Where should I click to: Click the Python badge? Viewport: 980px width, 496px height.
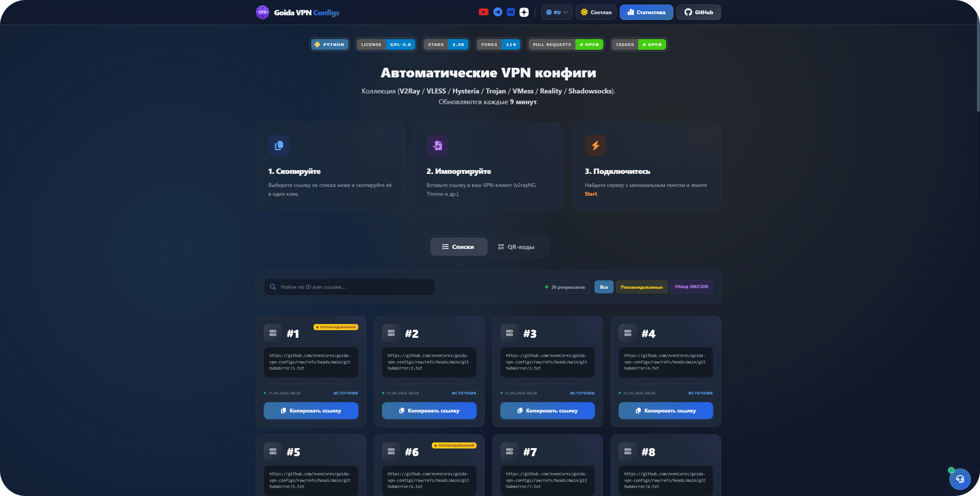pyautogui.click(x=330, y=44)
